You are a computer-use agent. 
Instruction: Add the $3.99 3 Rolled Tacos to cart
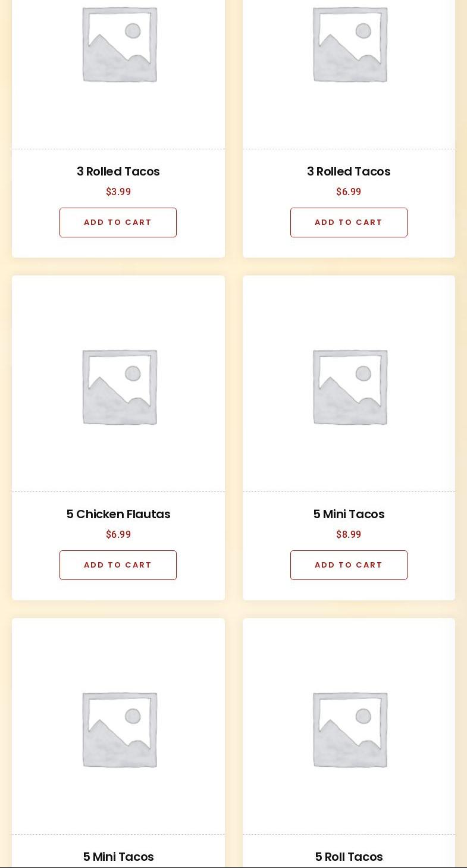pos(118,223)
